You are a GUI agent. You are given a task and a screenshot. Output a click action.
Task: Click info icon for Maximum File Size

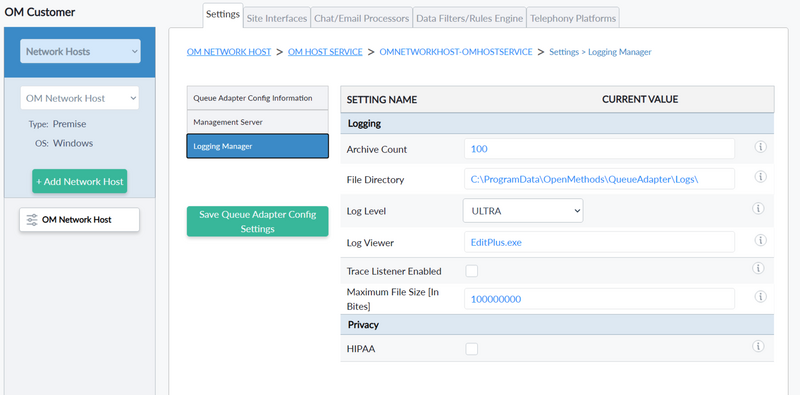760,297
